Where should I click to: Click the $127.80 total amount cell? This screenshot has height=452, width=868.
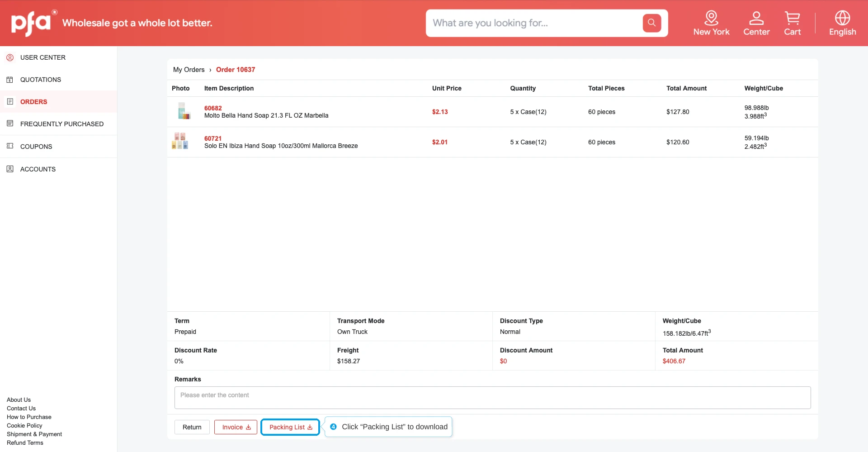[678, 112]
